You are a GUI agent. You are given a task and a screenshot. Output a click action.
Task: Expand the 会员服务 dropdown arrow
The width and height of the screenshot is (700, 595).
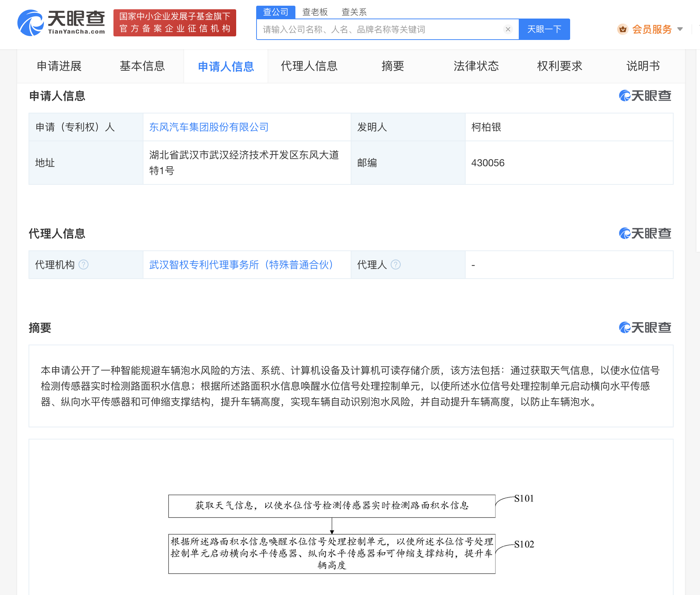tap(680, 29)
